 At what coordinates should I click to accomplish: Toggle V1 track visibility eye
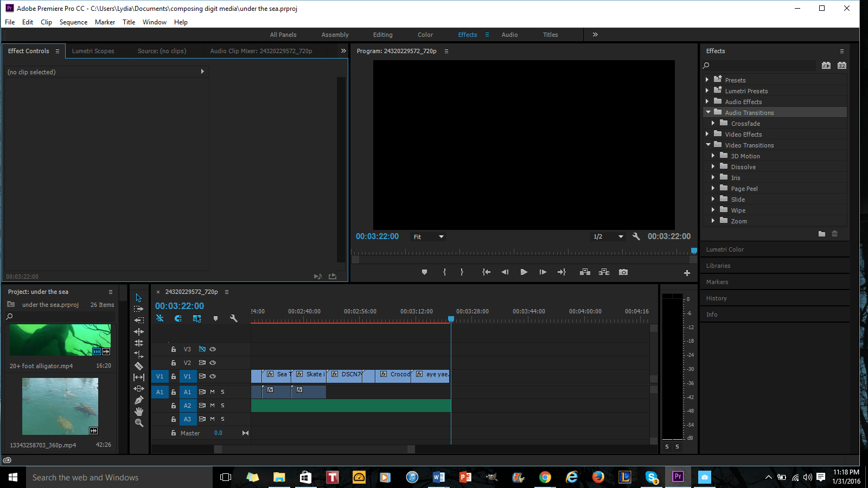click(x=213, y=376)
